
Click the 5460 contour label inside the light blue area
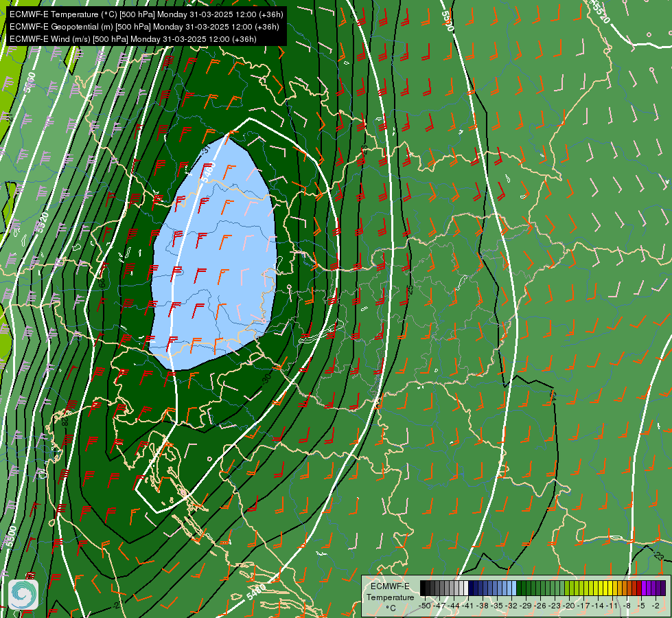pos(207,172)
